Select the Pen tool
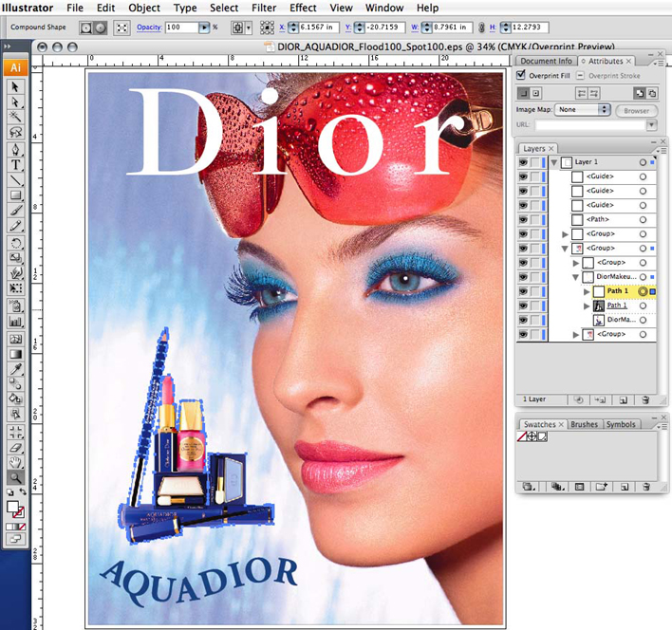This screenshot has height=630, width=672. point(16,150)
